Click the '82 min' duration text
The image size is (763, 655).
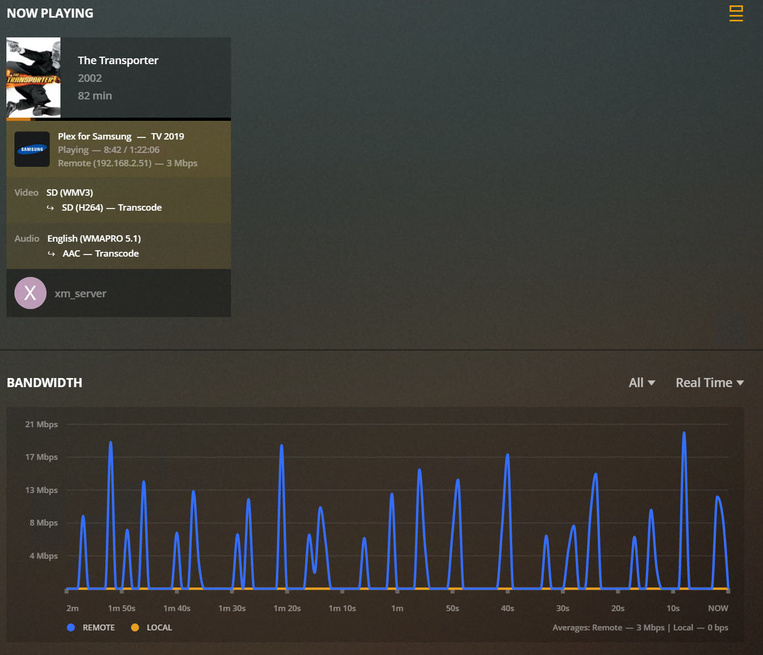coord(95,96)
